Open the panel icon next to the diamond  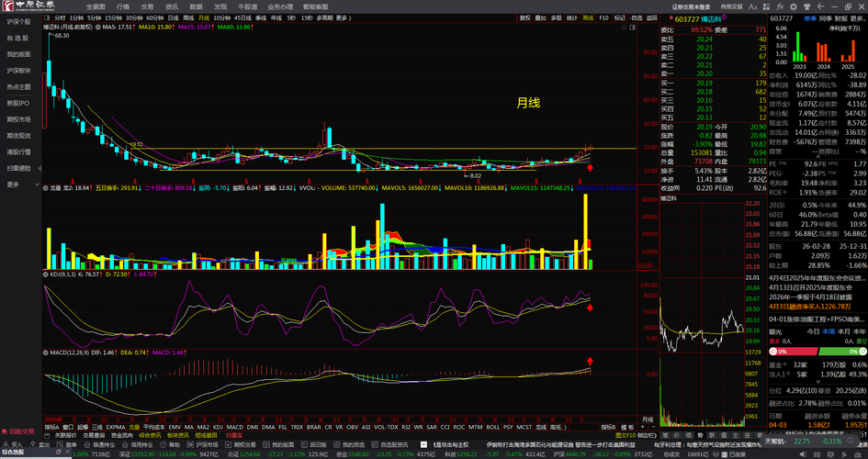[x=632, y=28]
